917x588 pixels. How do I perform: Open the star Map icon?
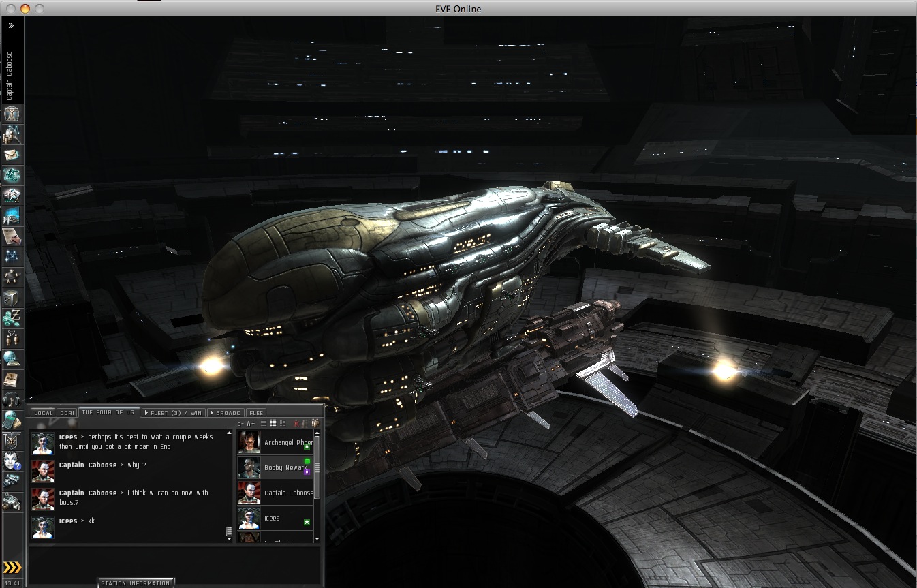(12, 256)
